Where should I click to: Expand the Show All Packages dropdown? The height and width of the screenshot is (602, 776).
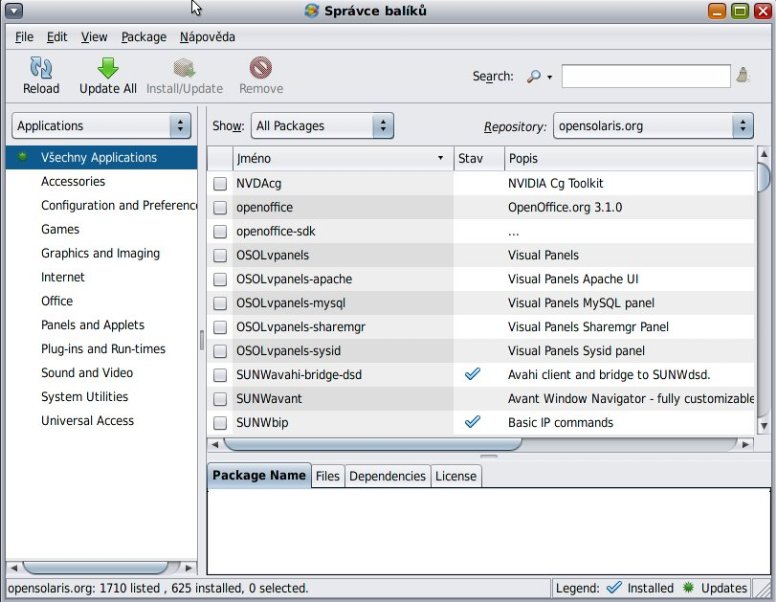click(x=322, y=126)
